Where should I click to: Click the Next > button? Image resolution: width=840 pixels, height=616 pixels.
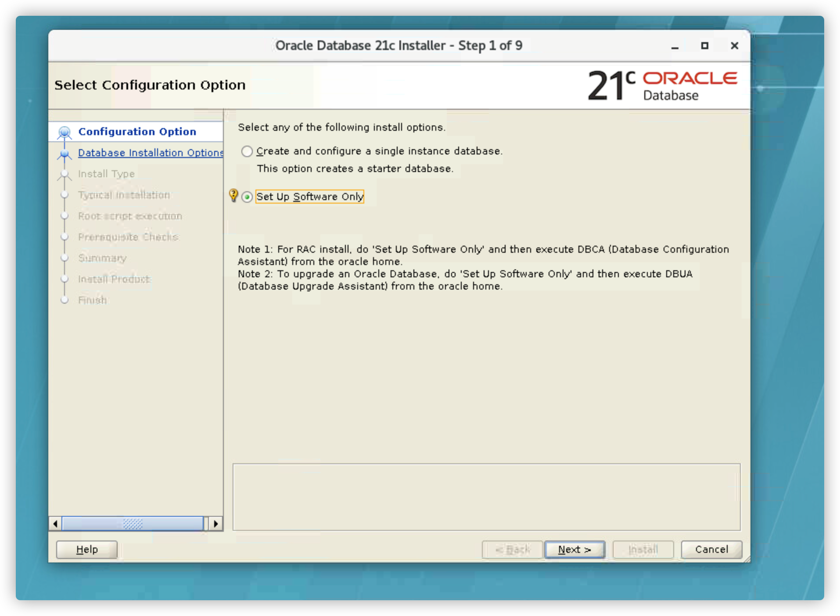tap(574, 549)
